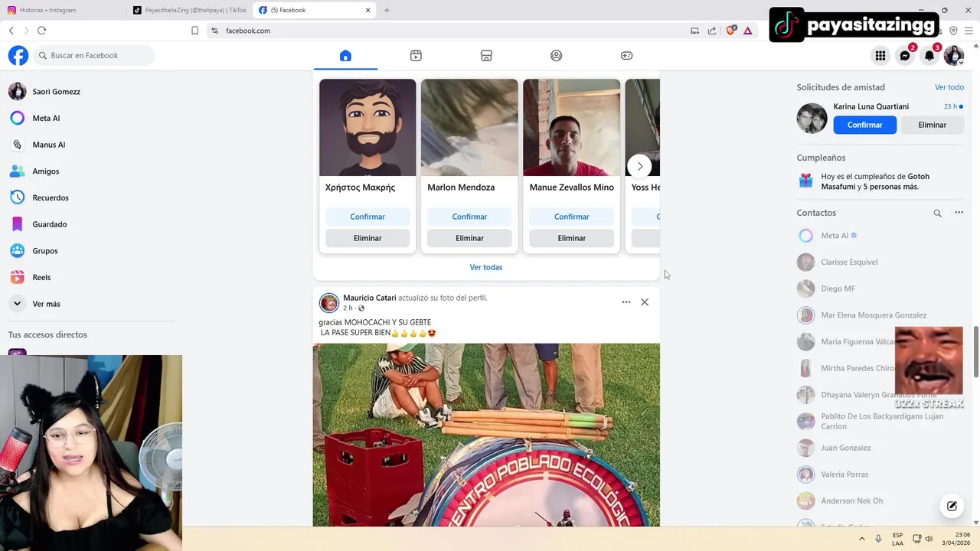Open a new browser tab
This screenshot has width=980, height=551.
pyautogui.click(x=387, y=10)
